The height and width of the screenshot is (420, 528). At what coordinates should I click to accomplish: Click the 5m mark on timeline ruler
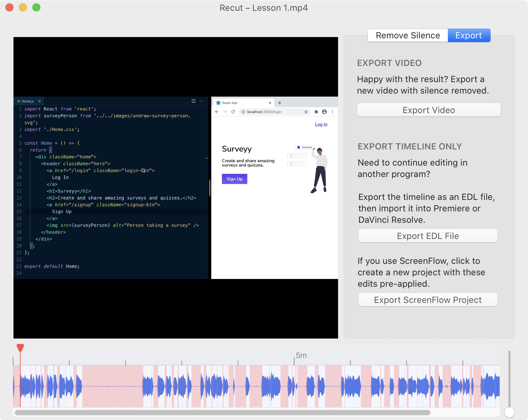[x=301, y=355]
